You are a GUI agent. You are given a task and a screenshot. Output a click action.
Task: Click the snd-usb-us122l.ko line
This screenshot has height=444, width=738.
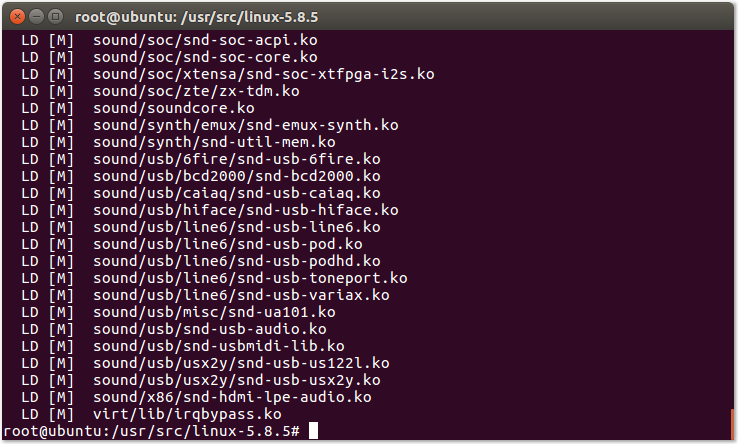click(x=241, y=363)
